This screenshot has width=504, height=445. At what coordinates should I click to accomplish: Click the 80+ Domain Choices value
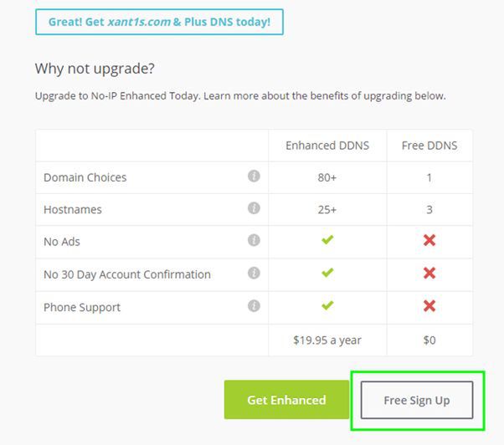coord(327,177)
